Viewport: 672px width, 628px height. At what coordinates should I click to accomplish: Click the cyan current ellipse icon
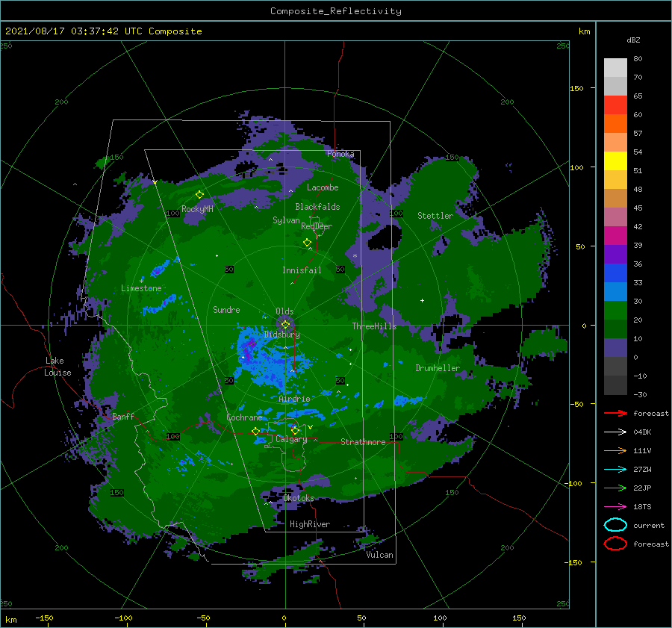[x=615, y=525]
